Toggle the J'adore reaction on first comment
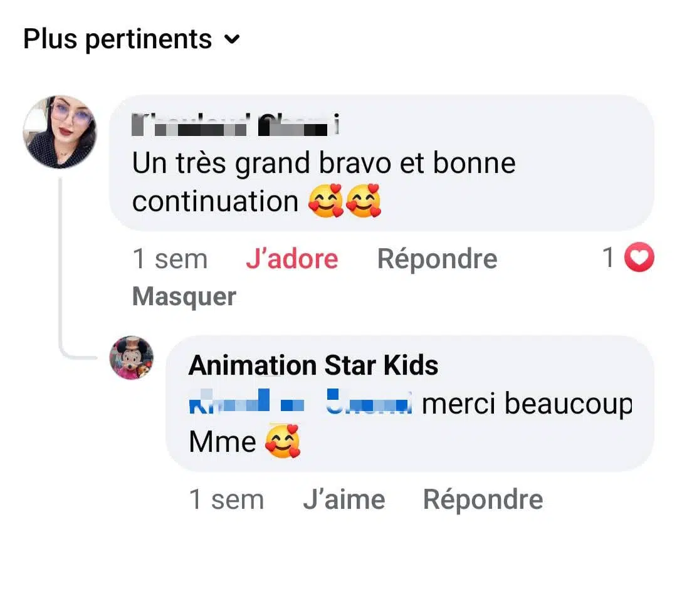The height and width of the screenshot is (616, 677). (x=291, y=259)
